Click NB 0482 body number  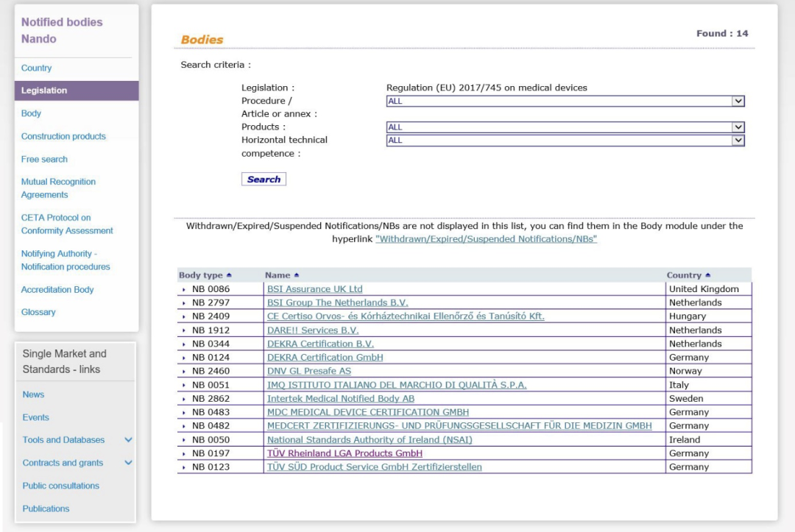(x=211, y=425)
